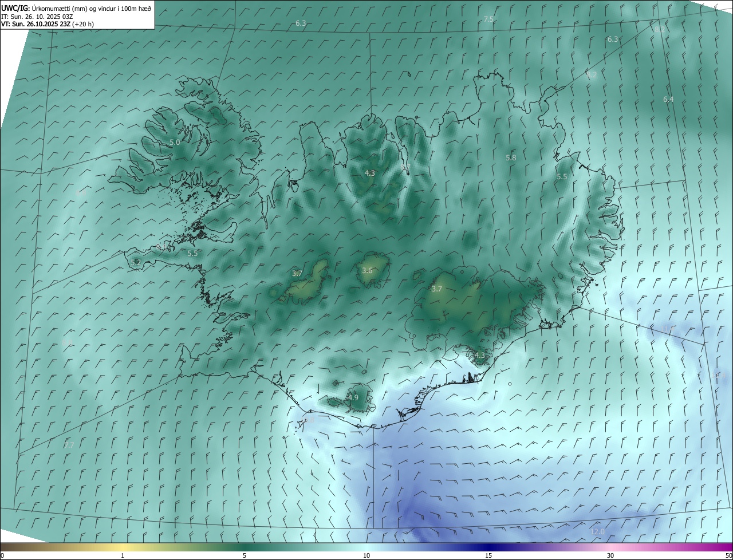The height and width of the screenshot is (560, 733).
Task: Click the 4.9 value near the south coast
Action: pos(353,397)
